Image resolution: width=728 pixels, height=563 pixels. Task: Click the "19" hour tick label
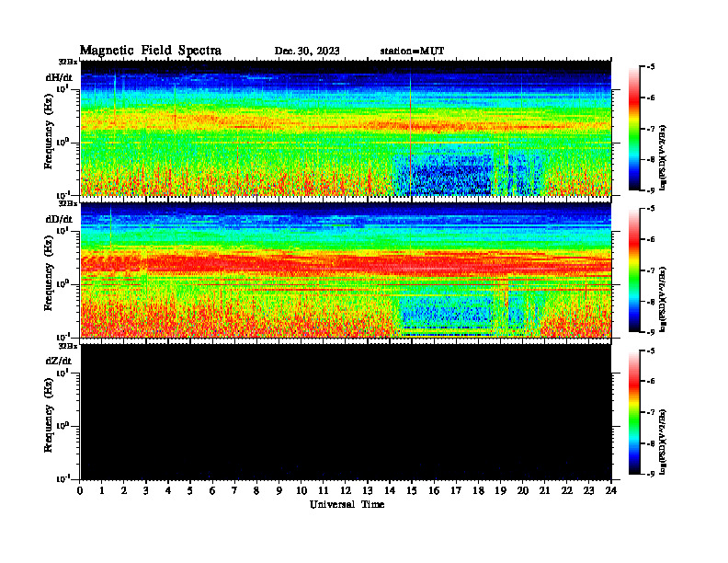pos(500,490)
